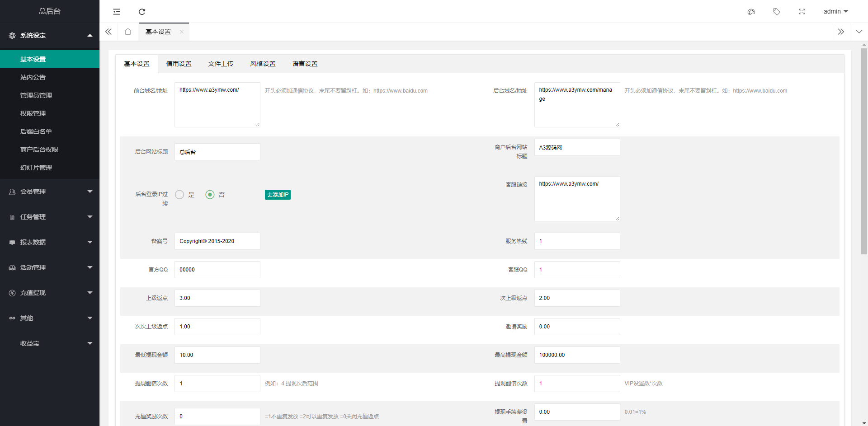
Task: Switch to the 语言设置 tab
Action: pos(305,64)
